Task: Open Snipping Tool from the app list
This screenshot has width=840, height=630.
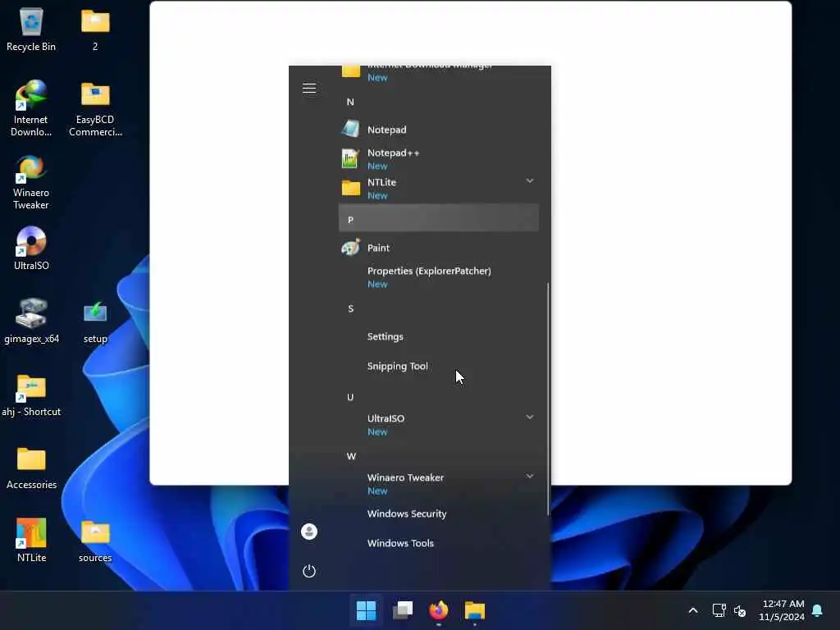Action: click(439, 367)
